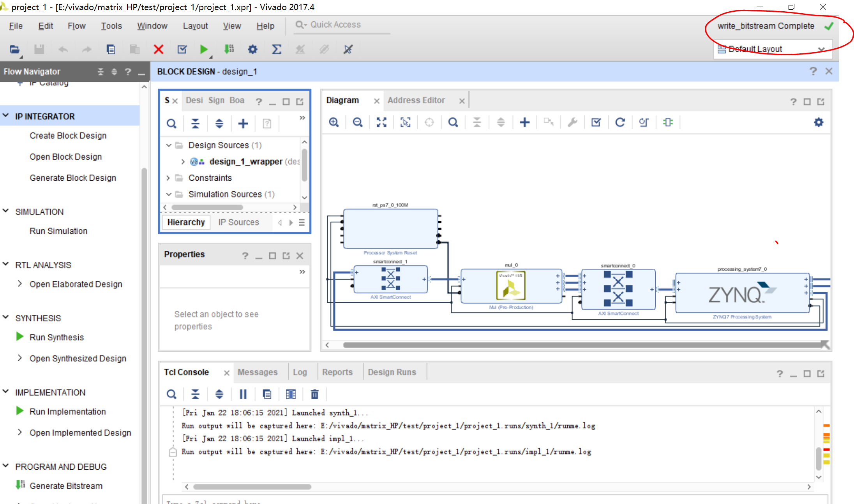This screenshot has width=854, height=504.
Task: Pause the Tcl Console output
Action: [243, 394]
